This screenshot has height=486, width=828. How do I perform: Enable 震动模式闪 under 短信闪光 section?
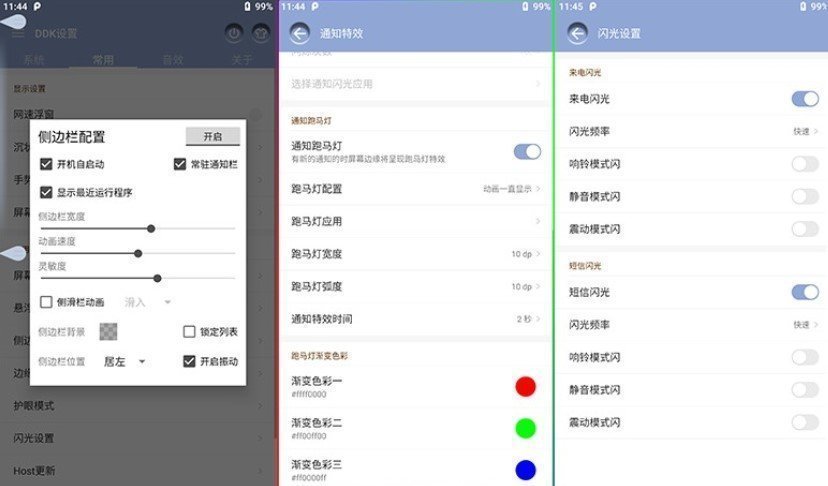tap(805, 422)
